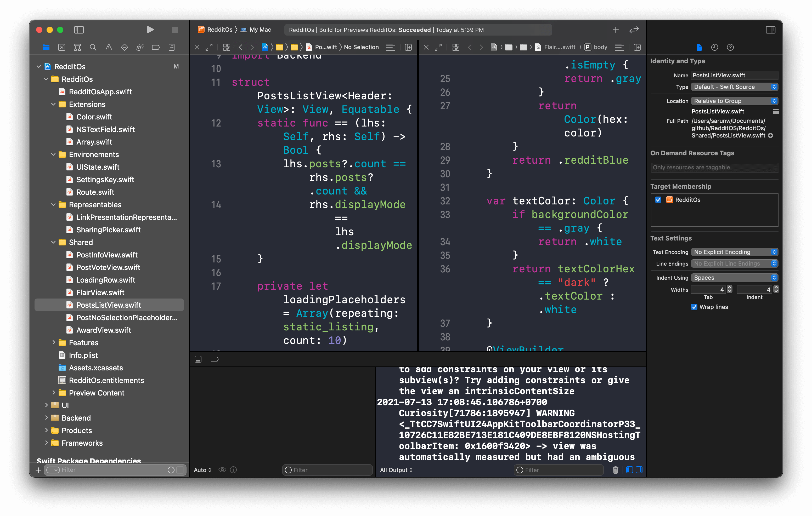Viewport: 812px width, 516px height.
Task: Disable the Wrap lines checkbox
Action: (x=694, y=307)
